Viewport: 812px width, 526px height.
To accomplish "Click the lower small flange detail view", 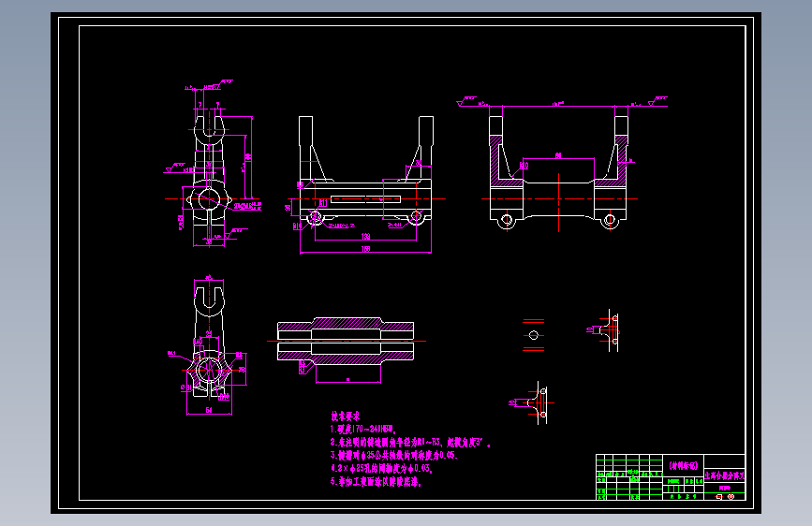I will tap(531, 402).
